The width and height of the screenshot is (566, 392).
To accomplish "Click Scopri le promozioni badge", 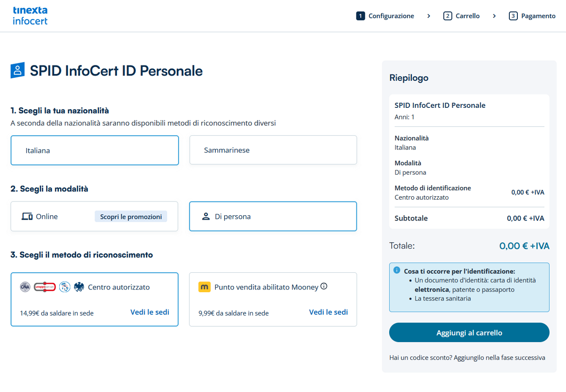I will point(131,217).
